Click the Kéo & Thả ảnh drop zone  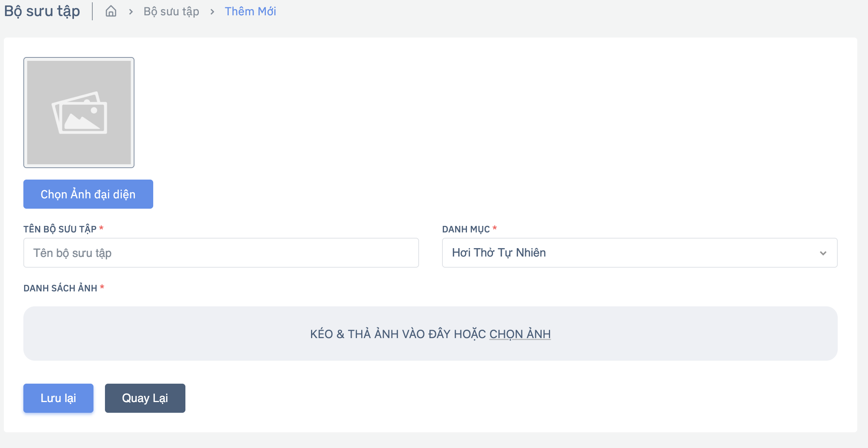pyautogui.click(x=430, y=334)
